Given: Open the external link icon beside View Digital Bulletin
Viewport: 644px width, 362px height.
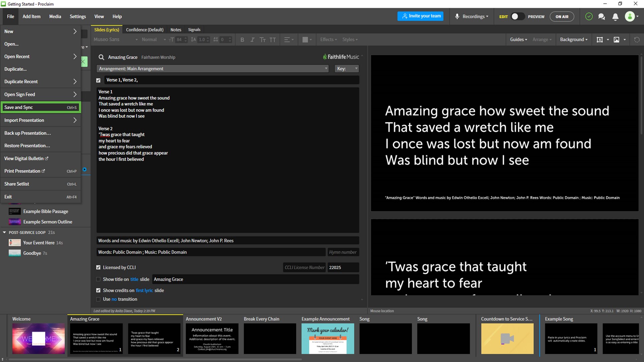Looking at the screenshot, I should point(47,159).
